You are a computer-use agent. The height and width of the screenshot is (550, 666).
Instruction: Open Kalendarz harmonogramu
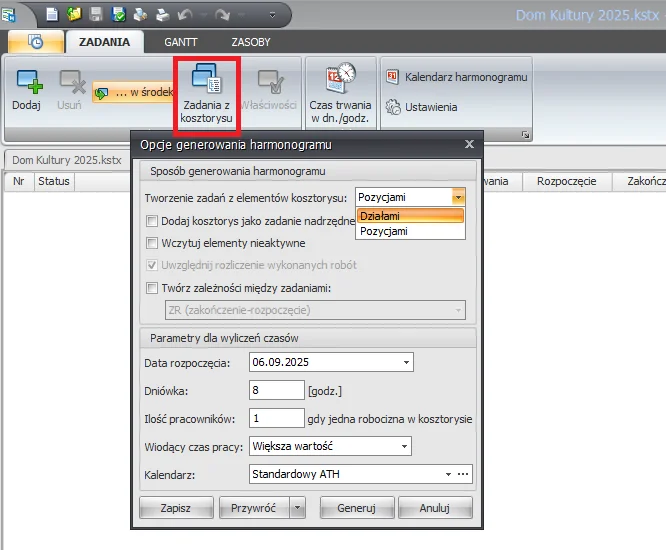457,77
